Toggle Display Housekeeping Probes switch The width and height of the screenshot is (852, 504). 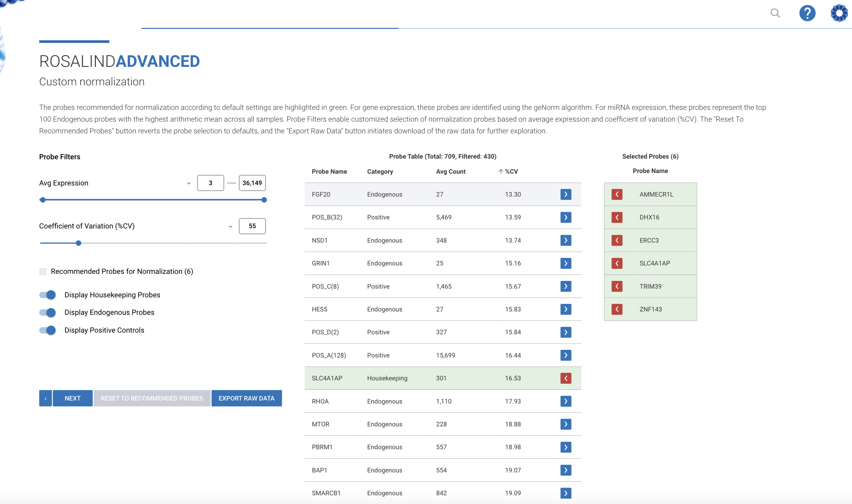(x=48, y=295)
